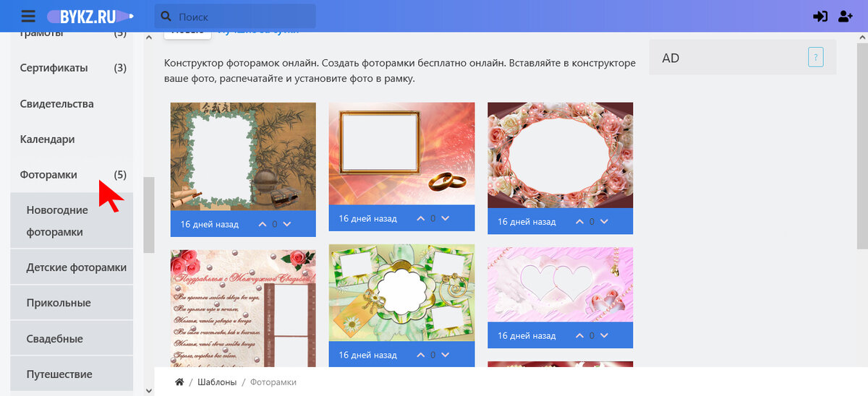Screen dimensions: 868x396
Task: Click the login arrow icon
Action: (820, 16)
